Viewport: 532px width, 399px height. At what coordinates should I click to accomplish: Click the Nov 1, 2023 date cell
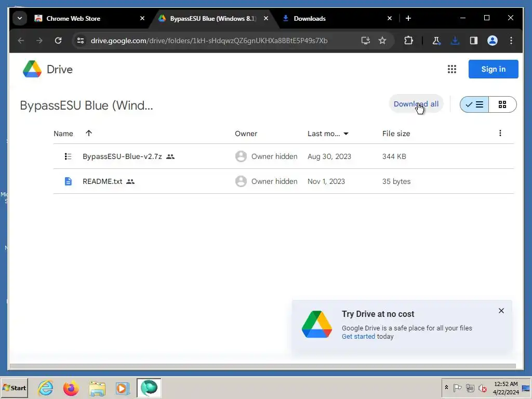pos(326,181)
